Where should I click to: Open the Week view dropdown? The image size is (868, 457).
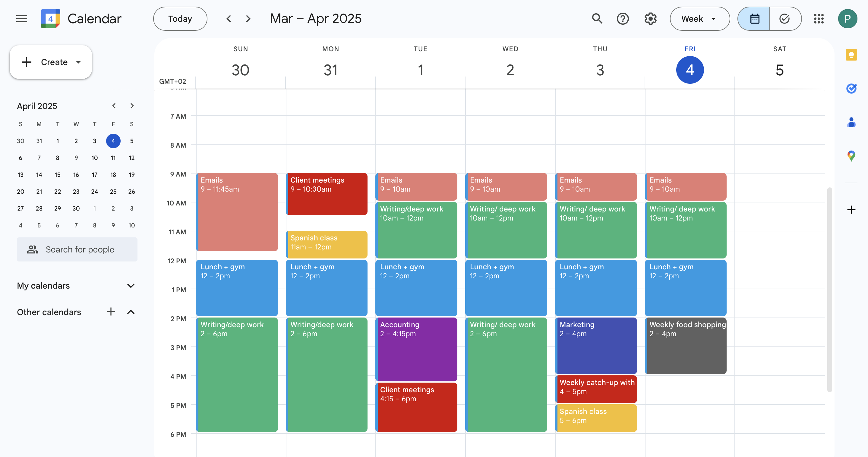(699, 18)
